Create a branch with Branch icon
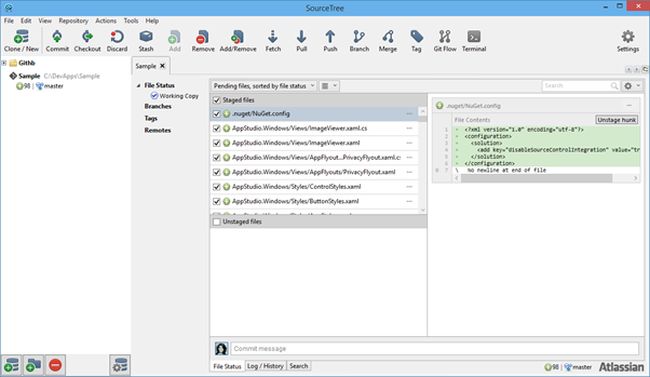The width and height of the screenshot is (650, 377). 359,41
